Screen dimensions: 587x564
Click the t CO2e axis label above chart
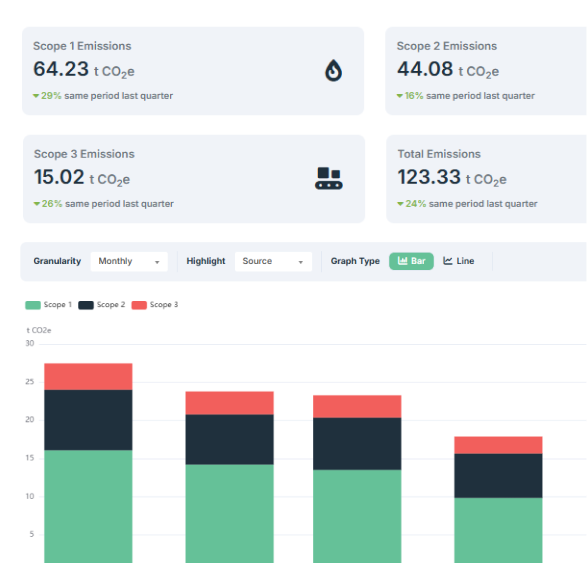(x=39, y=330)
